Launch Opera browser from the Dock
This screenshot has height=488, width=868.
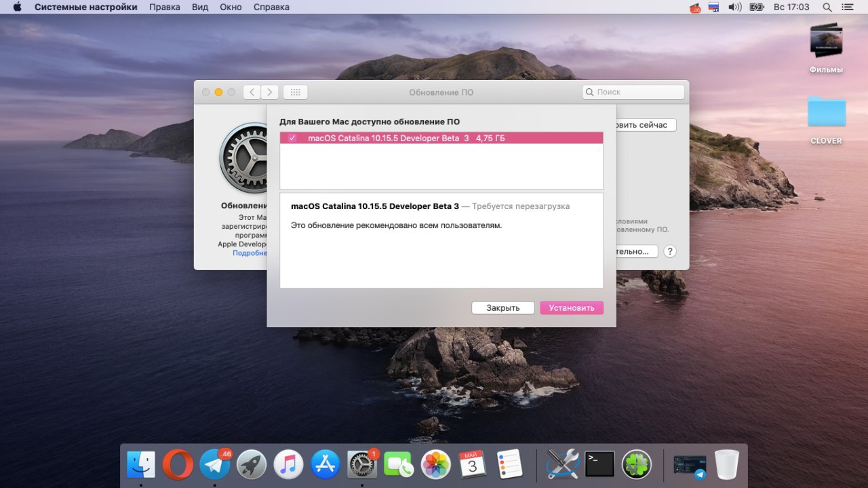pos(178,465)
